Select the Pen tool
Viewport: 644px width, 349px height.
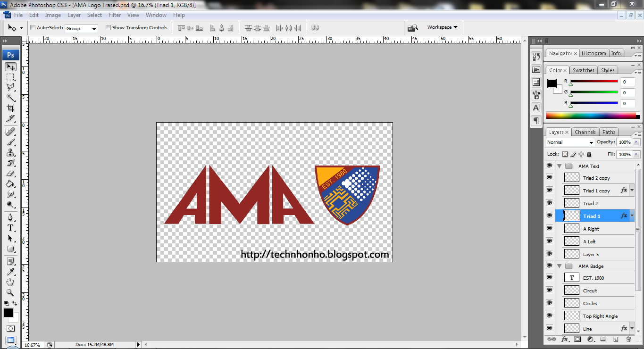10,217
